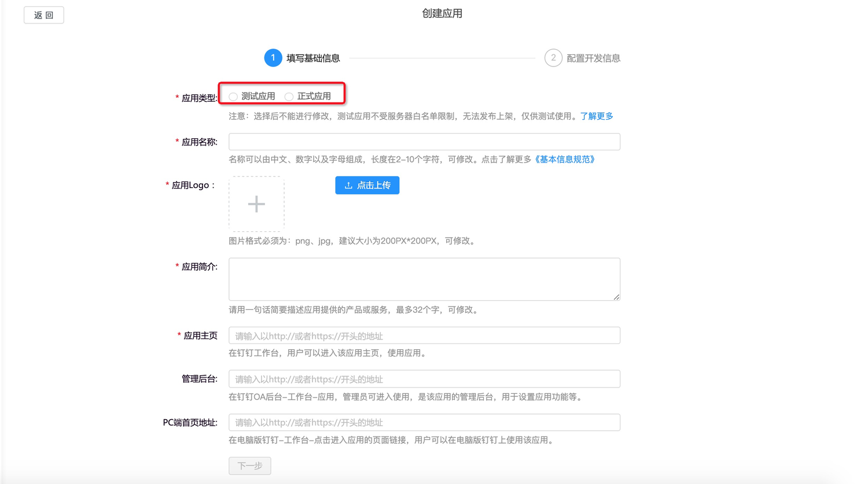Screen dimensions: 868x484
Task: Focus the PC端首页地址 URL input
Action: (424, 422)
